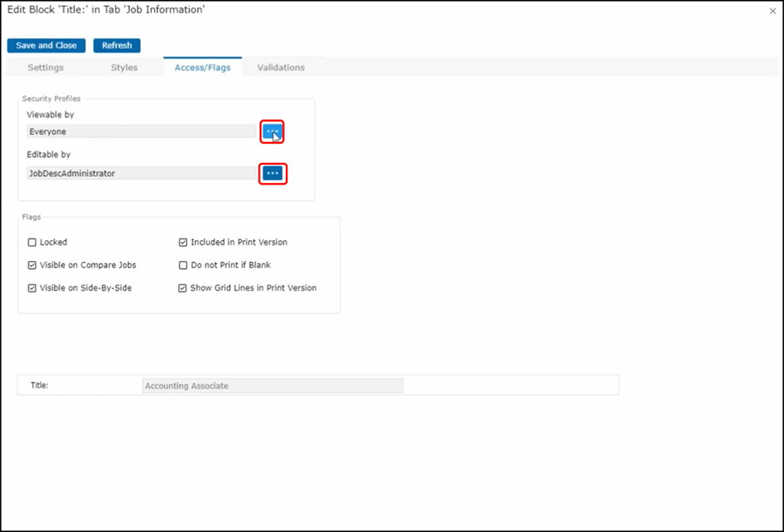The width and height of the screenshot is (784, 532).
Task: Open the Editable by ellipsis picker
Action: 273,173
